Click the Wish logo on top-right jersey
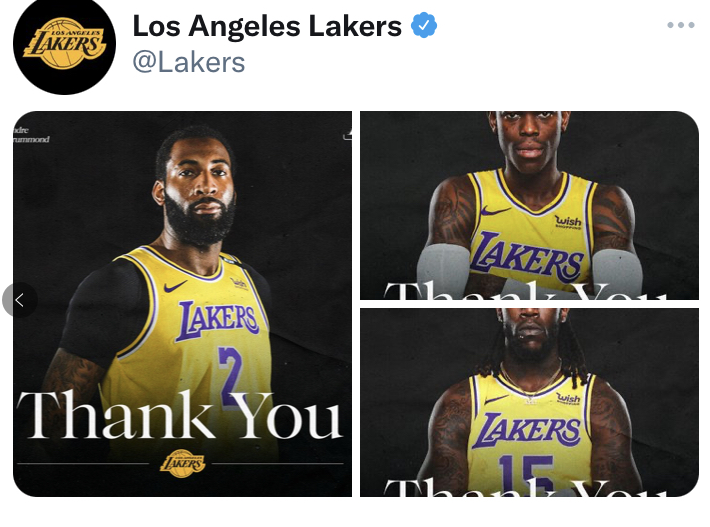 568,222
